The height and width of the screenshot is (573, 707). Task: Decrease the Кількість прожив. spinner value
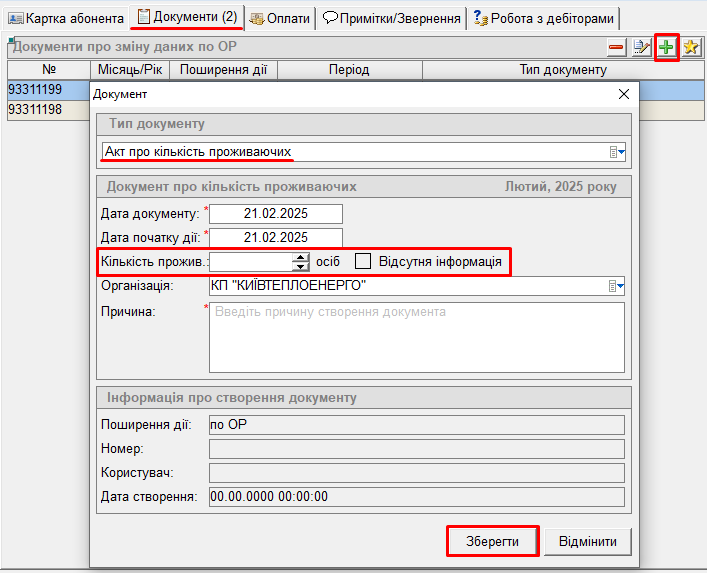click(300, 266)
